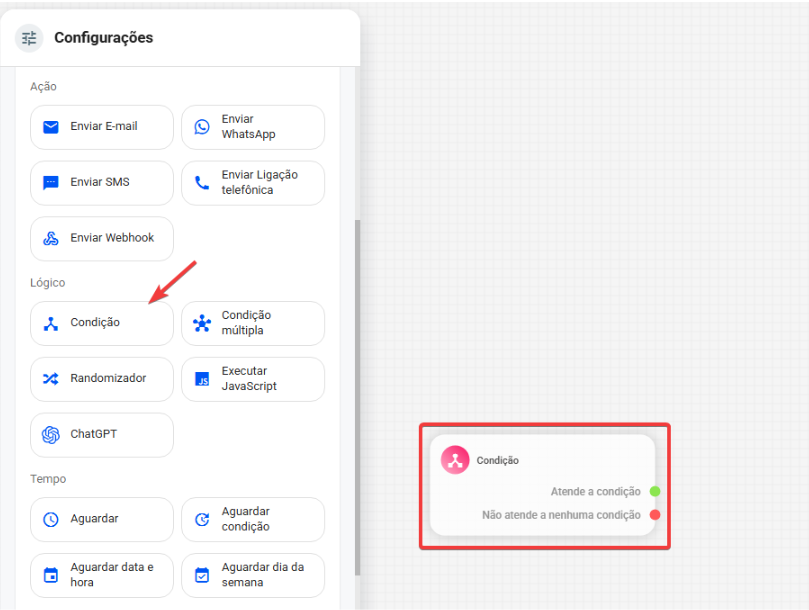Add the Condição múltipla block
The height and width of the screenshot is (610, 809).
pyautogui.click(x=253, y=323)
